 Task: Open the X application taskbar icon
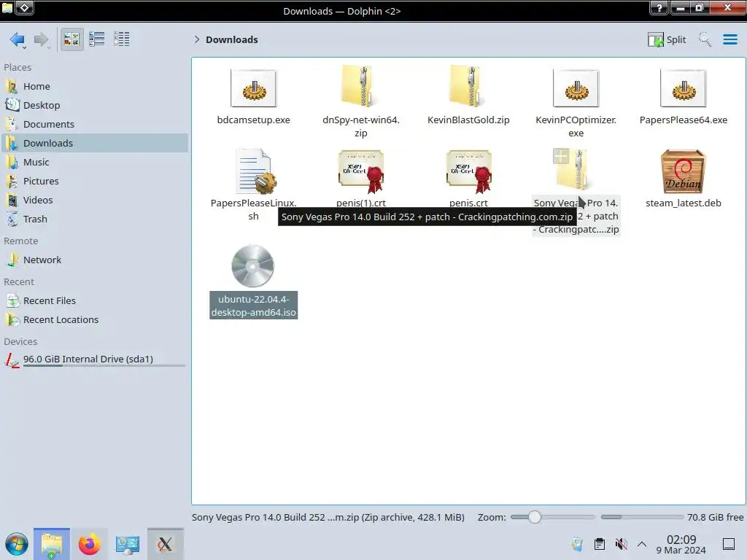click(166, 544)
